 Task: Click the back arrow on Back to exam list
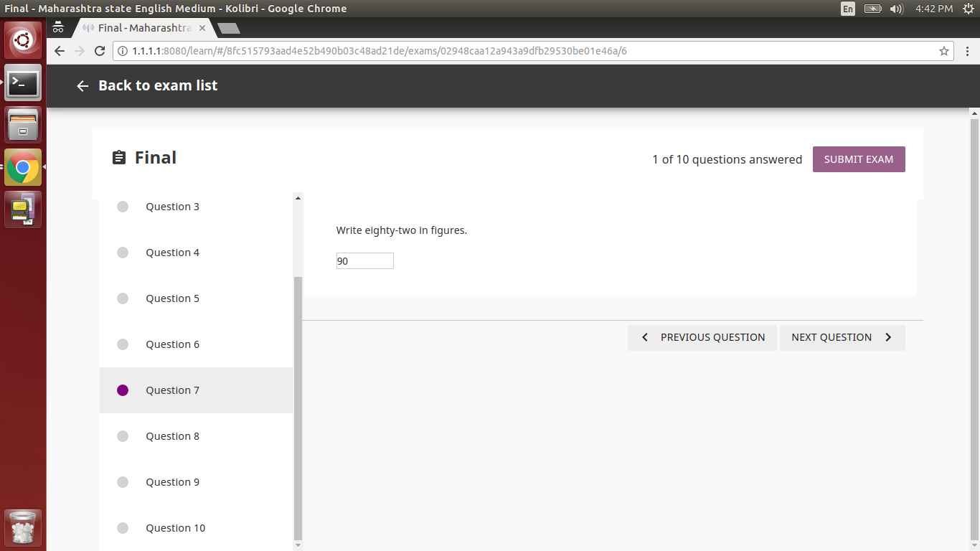[x=82, y=85]
